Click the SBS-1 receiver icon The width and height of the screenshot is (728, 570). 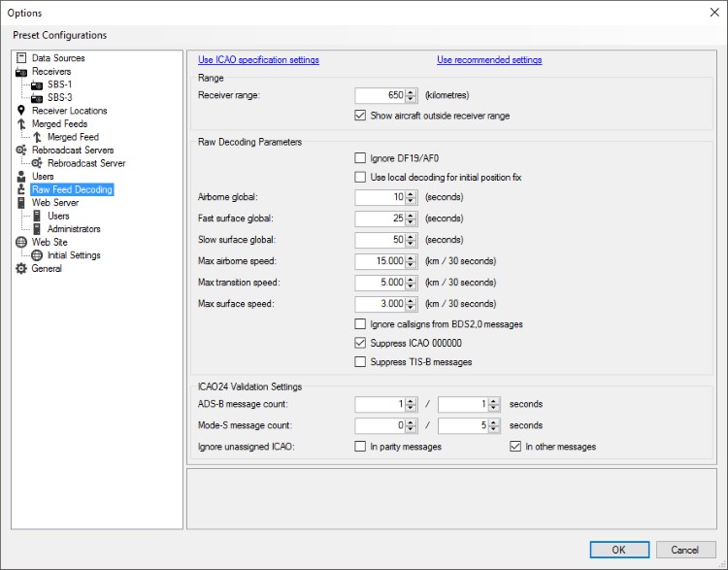[37, 84]
